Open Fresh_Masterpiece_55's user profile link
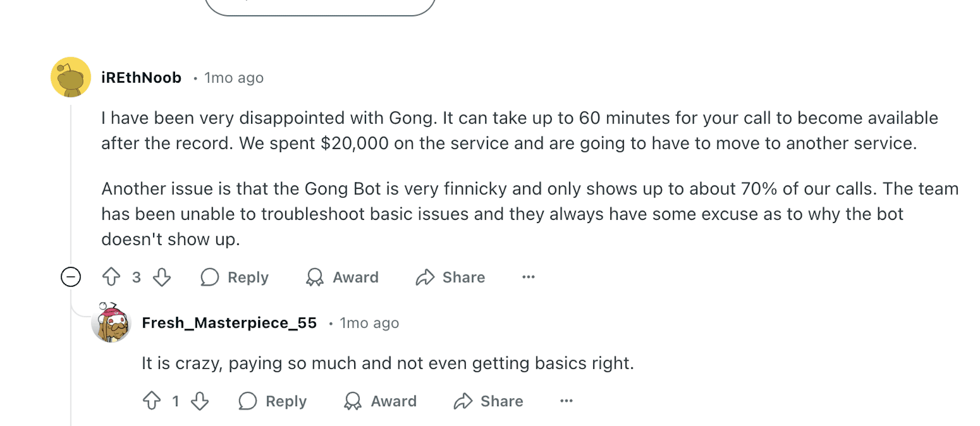Viewport: 980px width, 426px height. pos(229,323)
